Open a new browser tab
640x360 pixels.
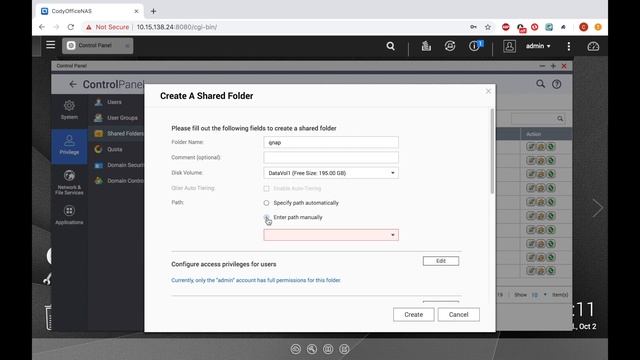[x=153, y=11]
